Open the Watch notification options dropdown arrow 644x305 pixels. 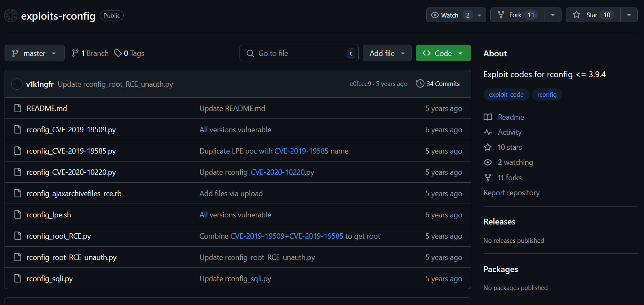(480, 15)
